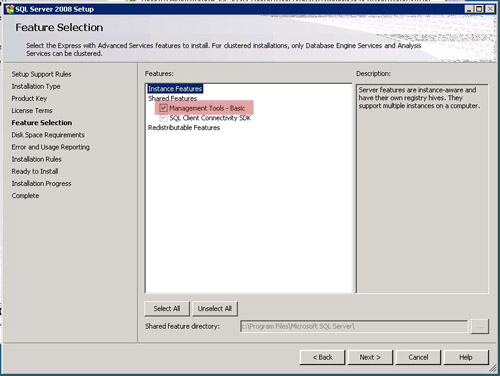Click the SQL Server Setup title bar icon
500x376 pixels.
click(x=10, y=9)
